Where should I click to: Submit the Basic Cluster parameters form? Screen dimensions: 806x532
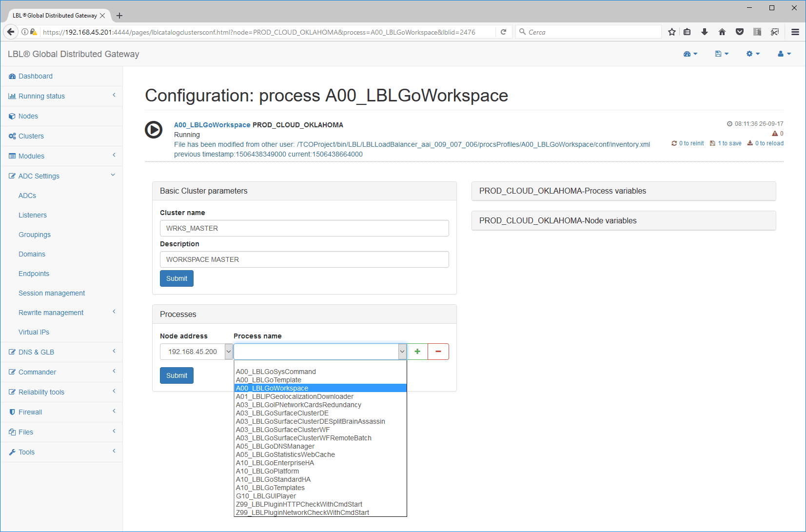tap(177, 278)
